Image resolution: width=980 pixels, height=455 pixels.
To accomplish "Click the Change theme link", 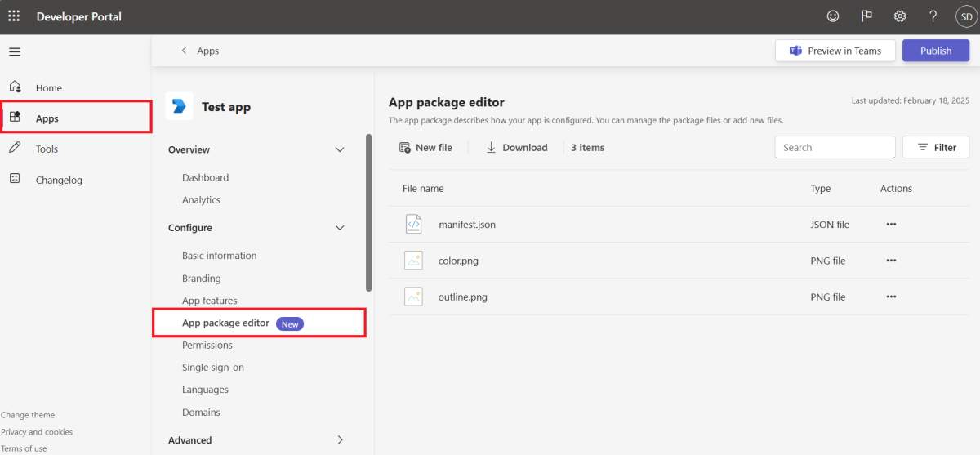I will coord(28,415).
